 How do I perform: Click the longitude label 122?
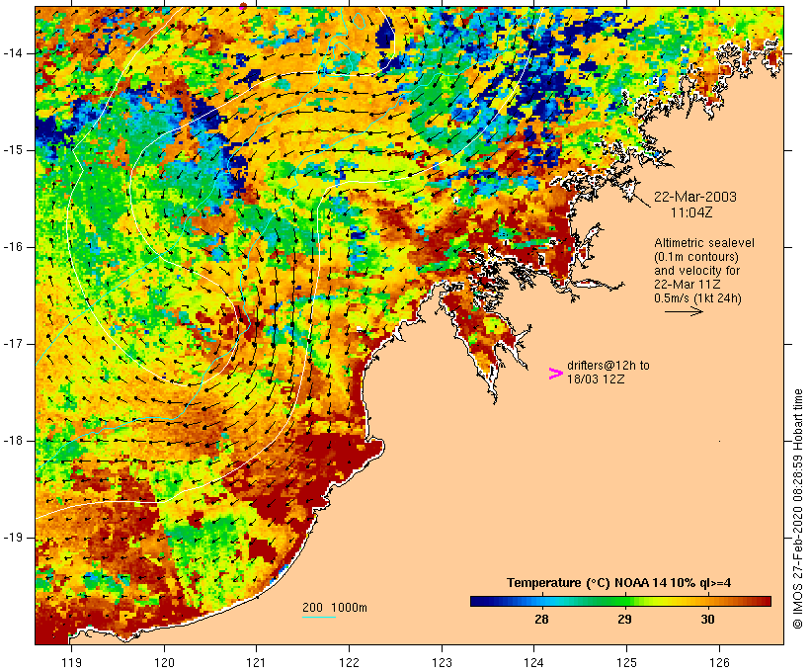(349, 662)
